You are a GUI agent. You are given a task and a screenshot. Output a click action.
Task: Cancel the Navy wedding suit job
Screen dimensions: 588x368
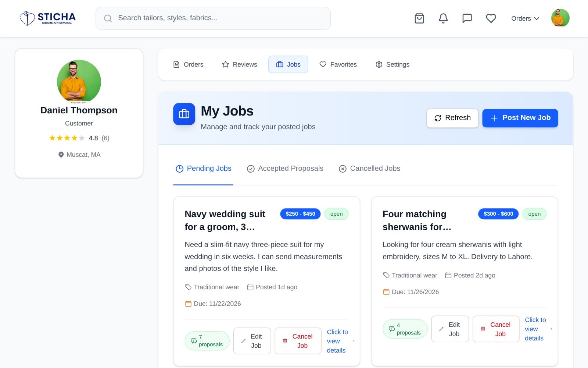click(298, 341)
